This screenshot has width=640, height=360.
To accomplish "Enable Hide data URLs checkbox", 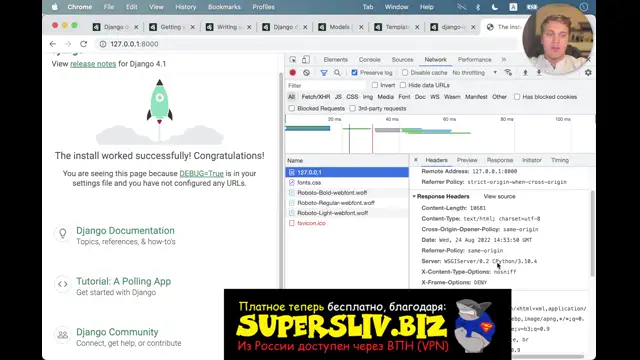I will coord(403,85).
